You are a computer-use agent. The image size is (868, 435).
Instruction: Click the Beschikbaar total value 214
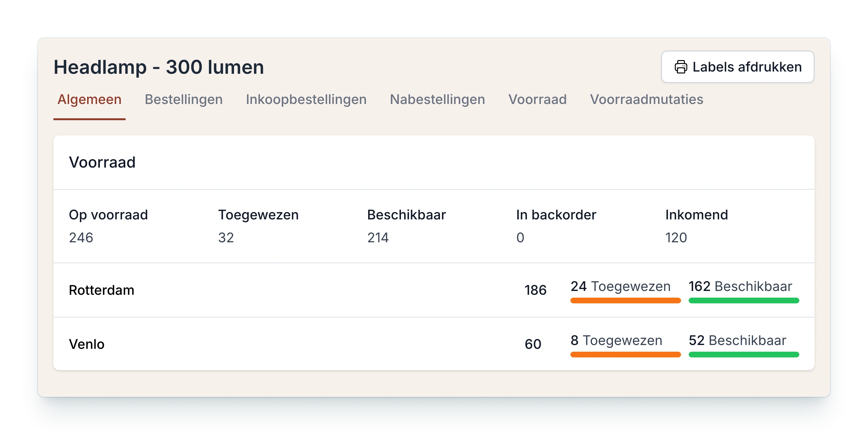click(x=378, y=238)
